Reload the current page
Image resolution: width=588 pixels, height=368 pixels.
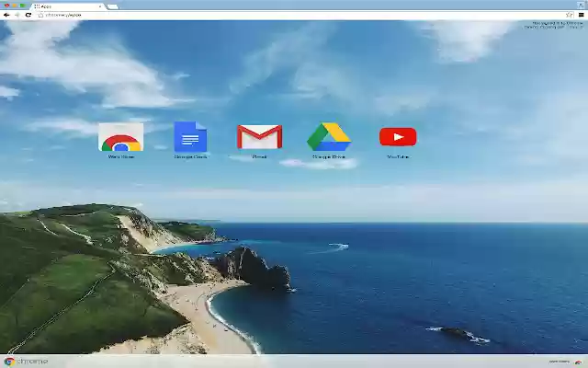point(28,15)
